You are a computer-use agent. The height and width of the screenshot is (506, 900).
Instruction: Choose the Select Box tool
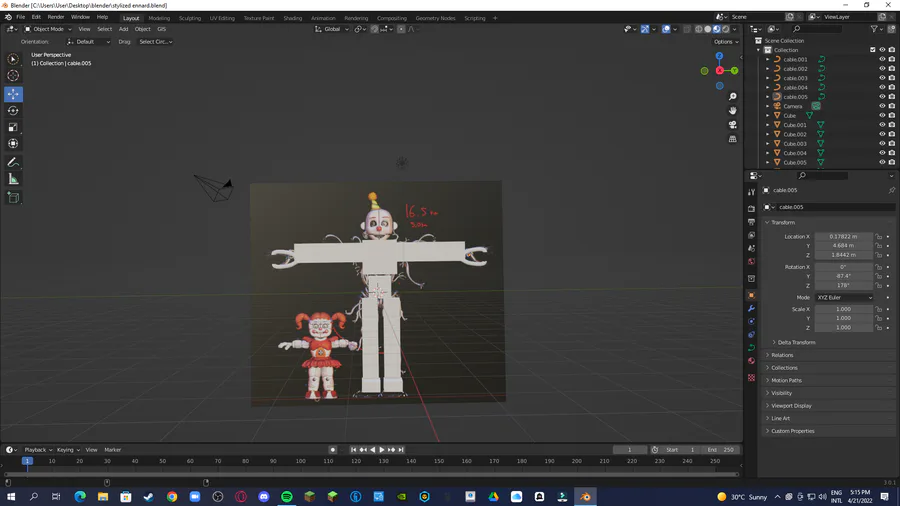(13, 59)
